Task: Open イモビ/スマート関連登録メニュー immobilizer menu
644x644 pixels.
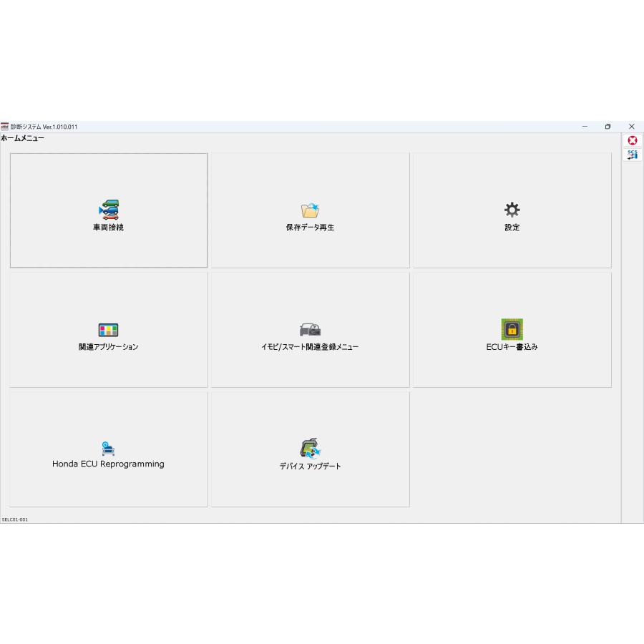Action: (x=310, y=330)
